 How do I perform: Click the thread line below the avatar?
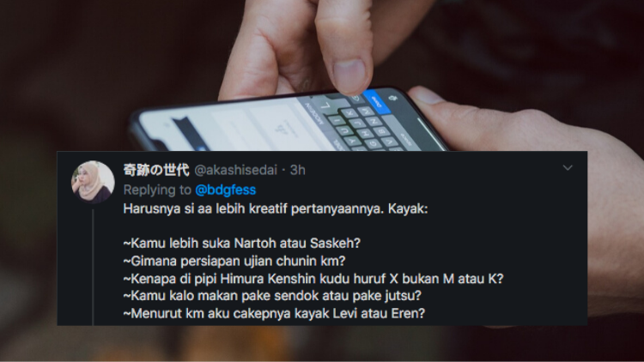[94, 267]
